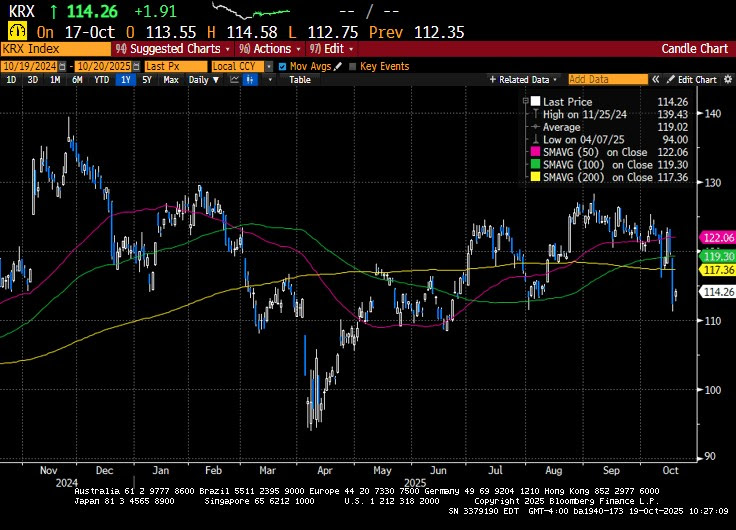Image resolution: width=736 pixels, height=530 pixels.
Task: Click the Table view button
Action: pyautogui.click(x=300, y=79)
